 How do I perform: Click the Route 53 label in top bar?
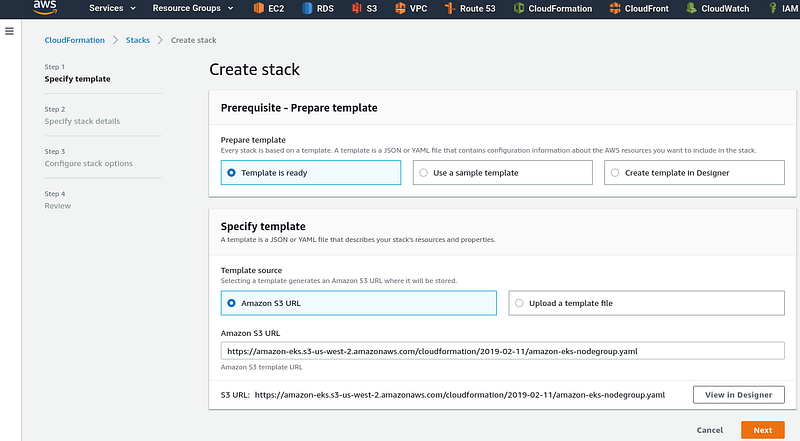pyautogui.click(x=478, y=9)
